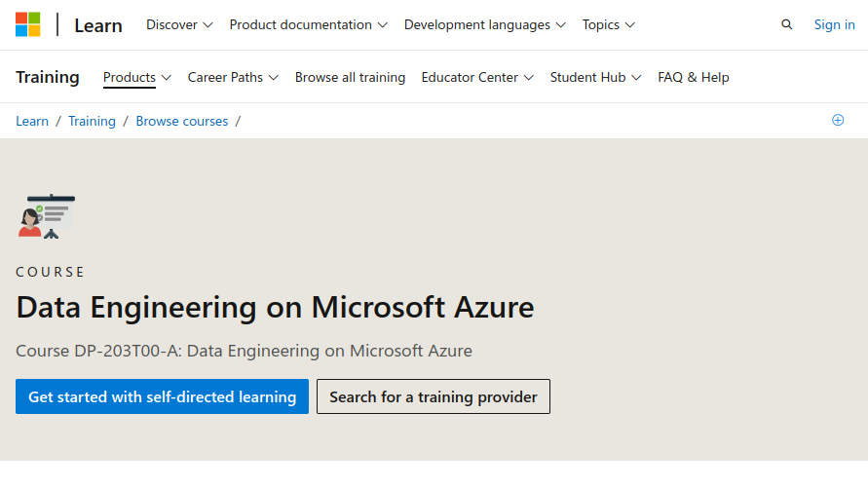Open the Topics dropdown
Image resolution: width=868 pixels, height=488 pixels.
coord(609,24)
